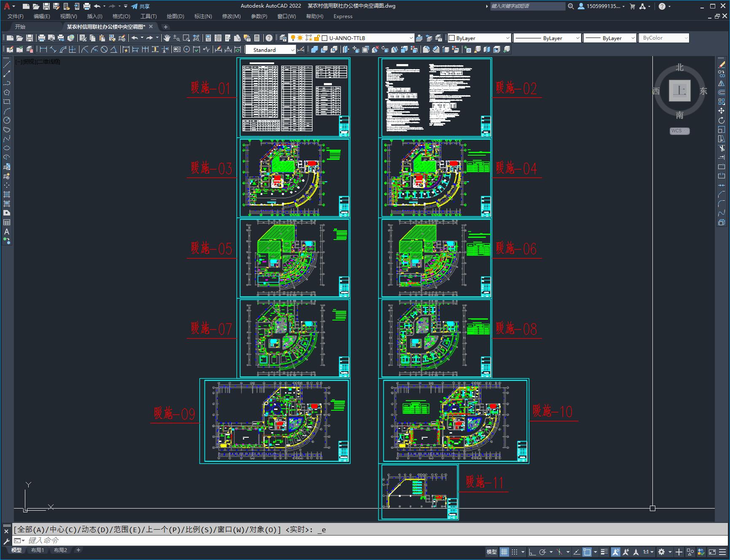Open the Autodesk App Store cart icon

[x=632, y=6]
